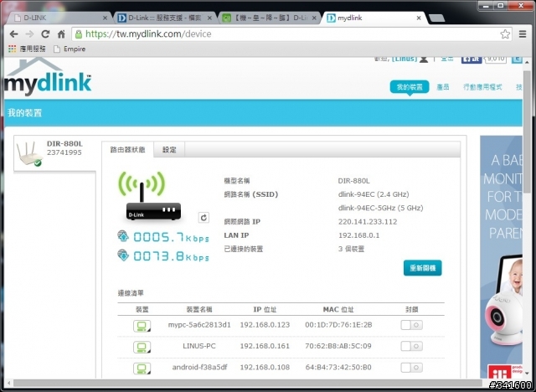The image size is (536, 392).
Task: Click the browser forward arrow
Action: (x=29, y=34)
